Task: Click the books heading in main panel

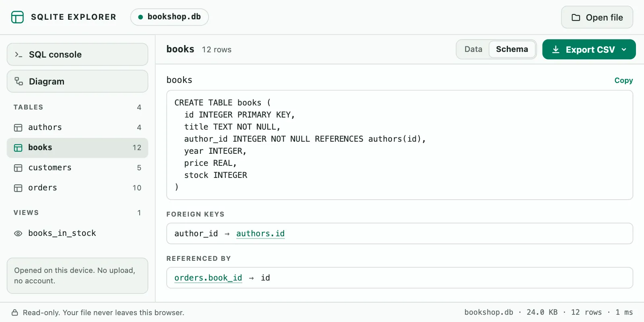Action: [x=180, y=49]
